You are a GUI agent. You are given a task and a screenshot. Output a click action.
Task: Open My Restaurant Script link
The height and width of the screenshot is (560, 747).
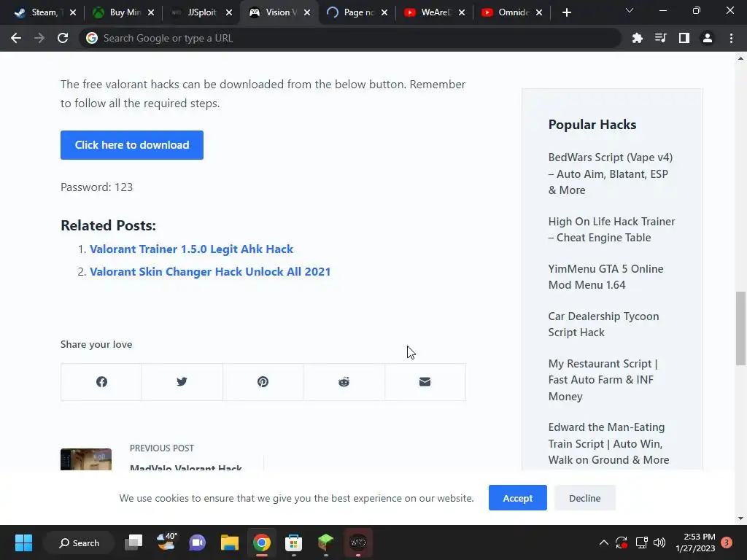coord(603,379)
